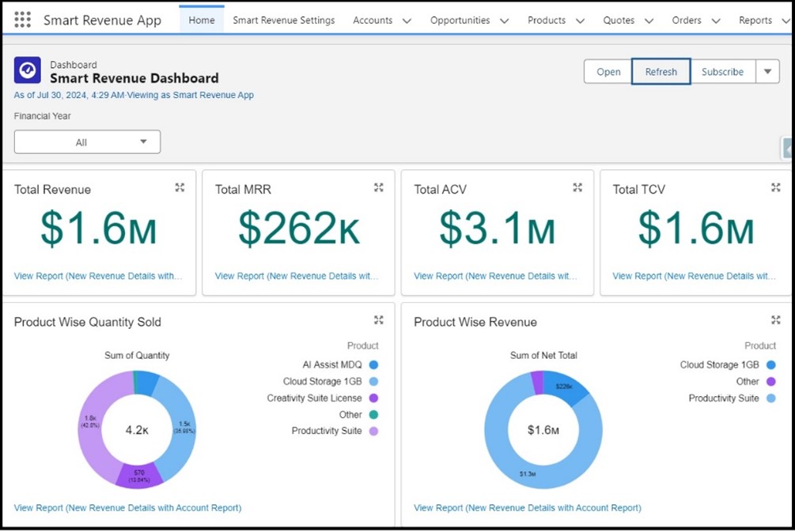This screenshot has width=795, height=532.
Task: Expand the Total MRR widget
Action: coord(379,187)
